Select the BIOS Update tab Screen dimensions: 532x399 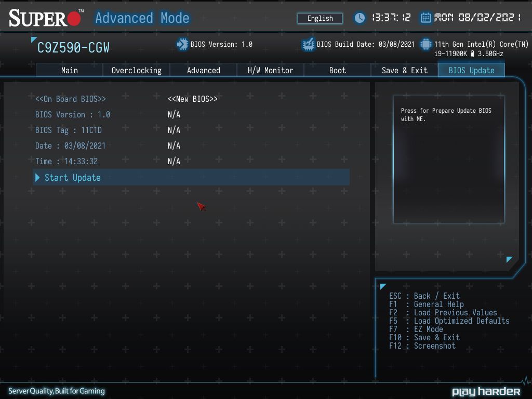coord(472,70)
